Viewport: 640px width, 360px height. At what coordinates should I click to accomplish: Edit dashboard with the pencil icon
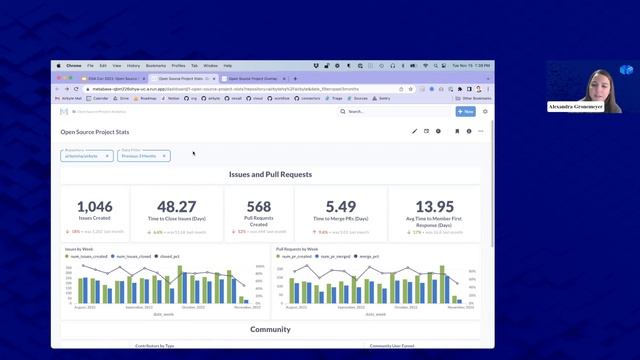click(414, 131)
